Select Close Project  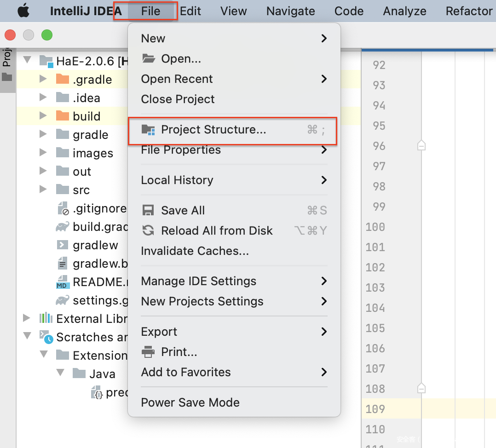(x=234, y=99)
